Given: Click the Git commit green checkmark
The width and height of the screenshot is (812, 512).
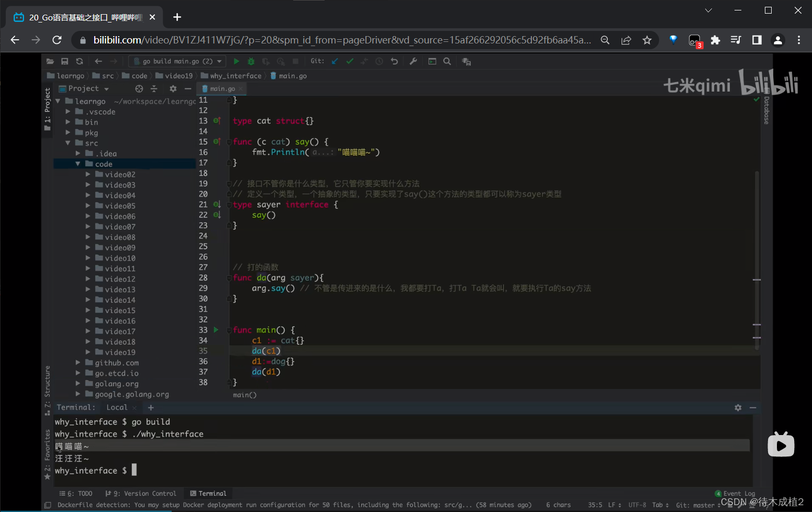Looking at the screenshot, I should pyautogui.click(x=350, y=61).
